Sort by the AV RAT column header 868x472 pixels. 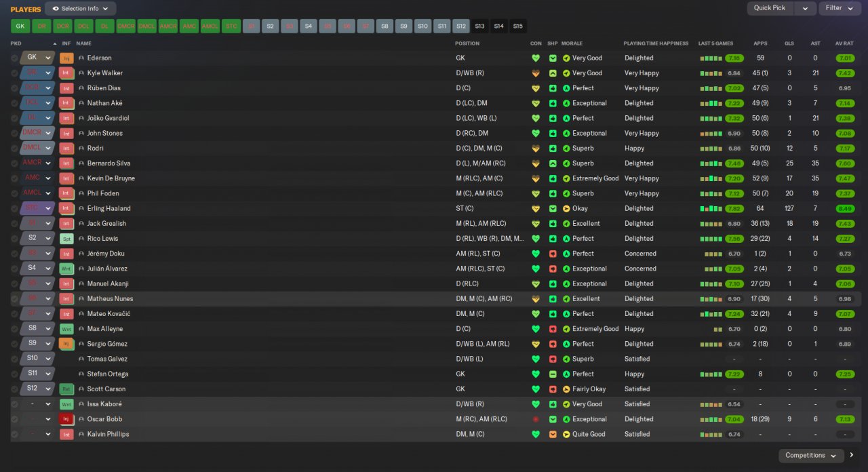(844, 43)
